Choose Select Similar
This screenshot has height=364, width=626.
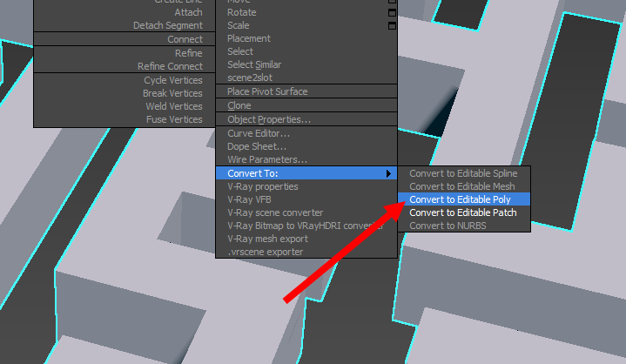306,64
